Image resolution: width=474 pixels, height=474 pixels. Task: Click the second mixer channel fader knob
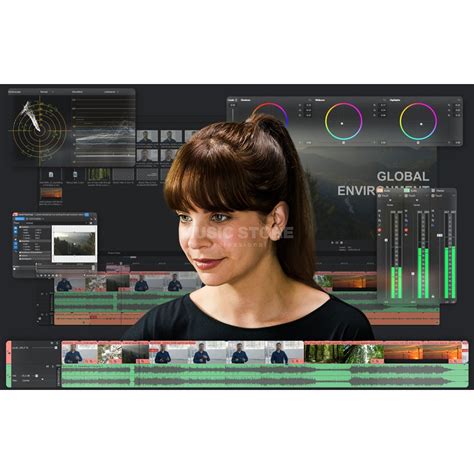413,274
